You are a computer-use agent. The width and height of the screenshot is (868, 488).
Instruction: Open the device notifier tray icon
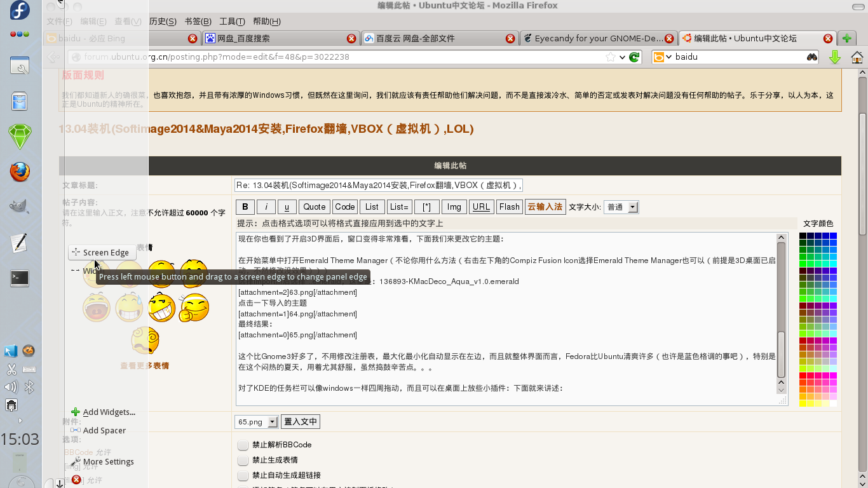[11, 405]
